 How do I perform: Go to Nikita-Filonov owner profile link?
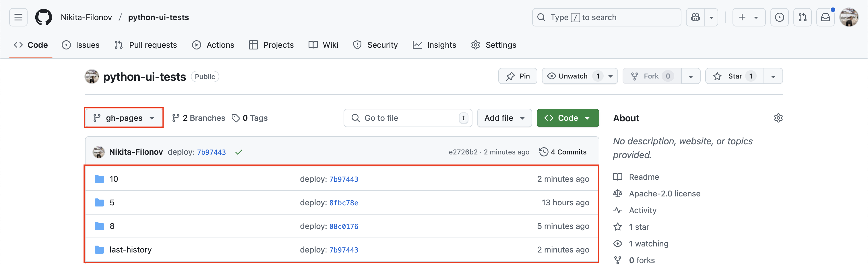point(86,17)
